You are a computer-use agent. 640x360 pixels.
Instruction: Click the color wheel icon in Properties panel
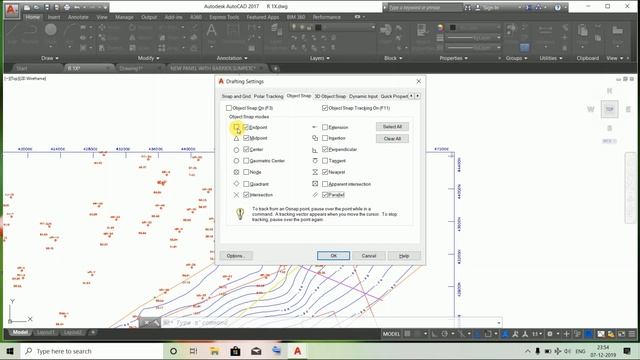click(440, 27)
